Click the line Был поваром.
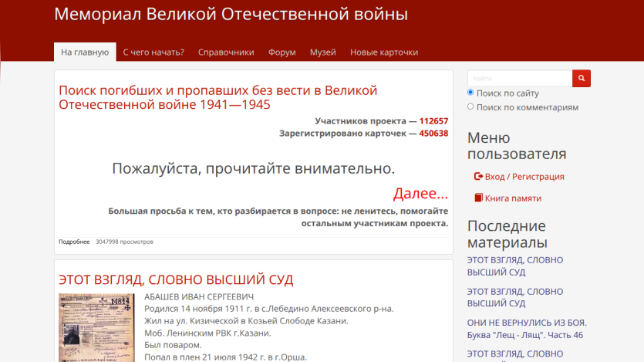 [x=173, y=345]
